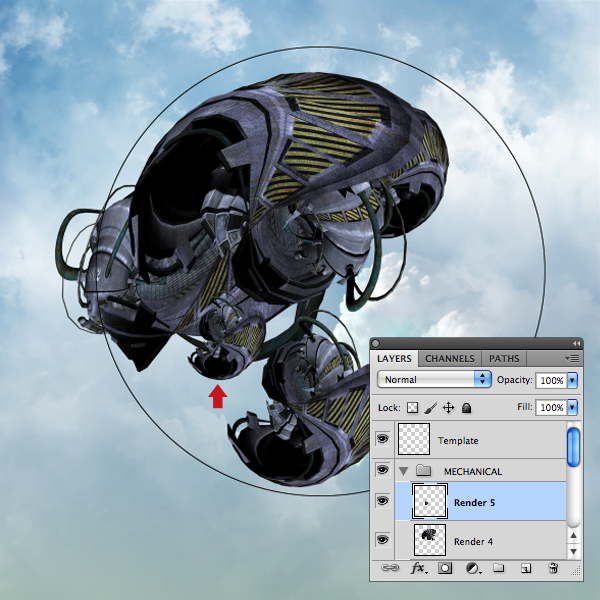
Task: Switch to the Paths tab
Action: (504, 359)
